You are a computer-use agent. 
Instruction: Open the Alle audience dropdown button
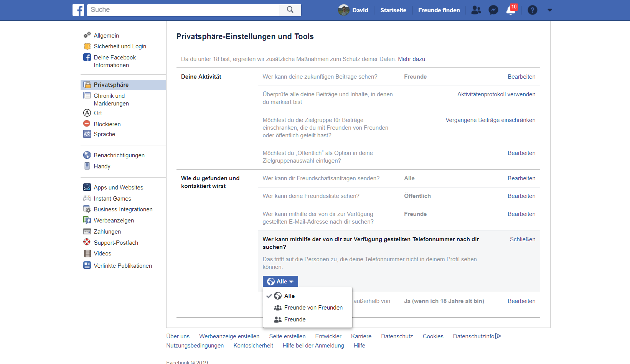[280, 282]
